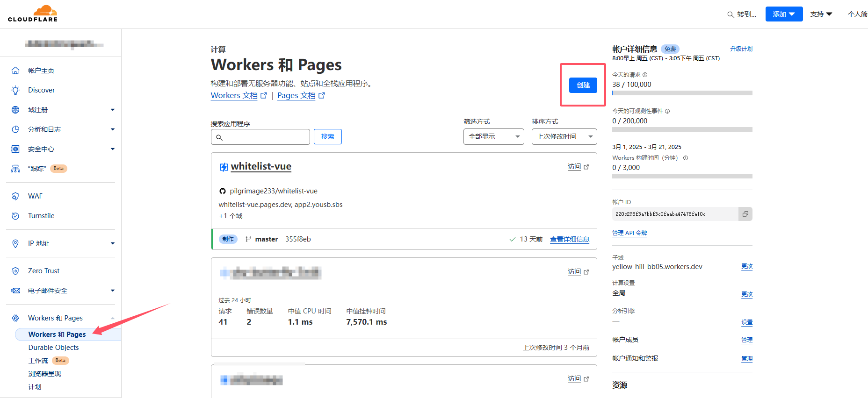Open the 计划 menu item
Screen dimensions: 868x398
pyautogui.click(x=35, y=387)
